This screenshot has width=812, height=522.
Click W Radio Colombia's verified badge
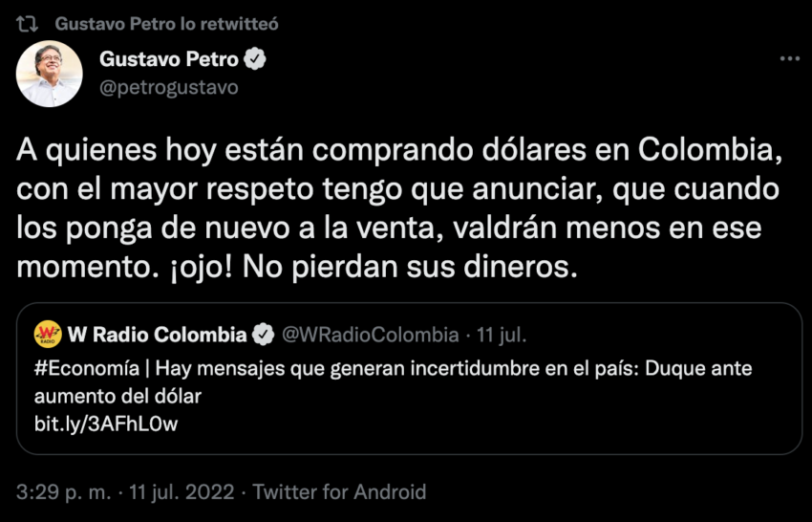(x=263, y=335)
